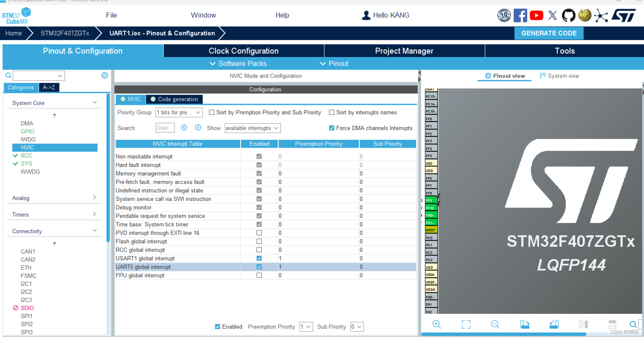Open the Priority Group dropdown

(179, 112)
